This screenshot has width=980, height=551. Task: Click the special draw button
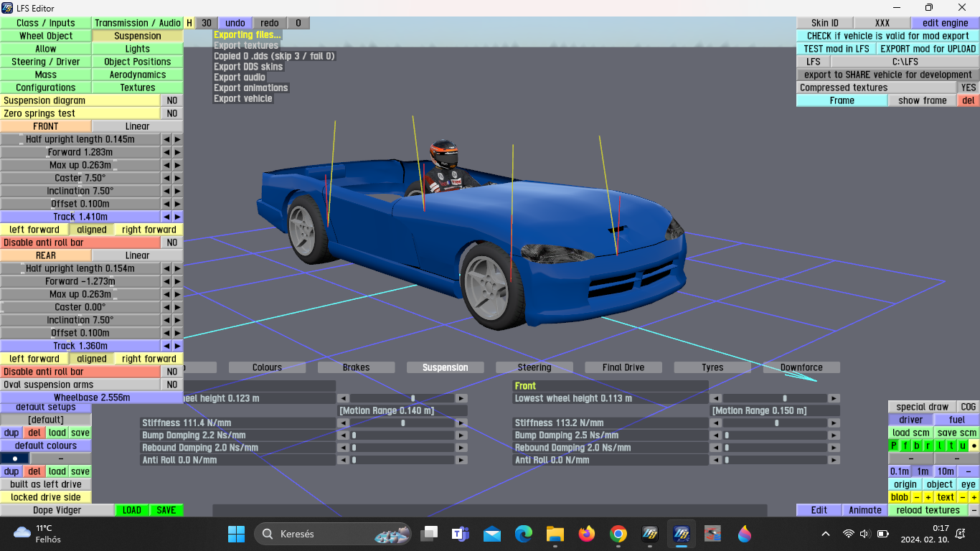tap(923, 407)
